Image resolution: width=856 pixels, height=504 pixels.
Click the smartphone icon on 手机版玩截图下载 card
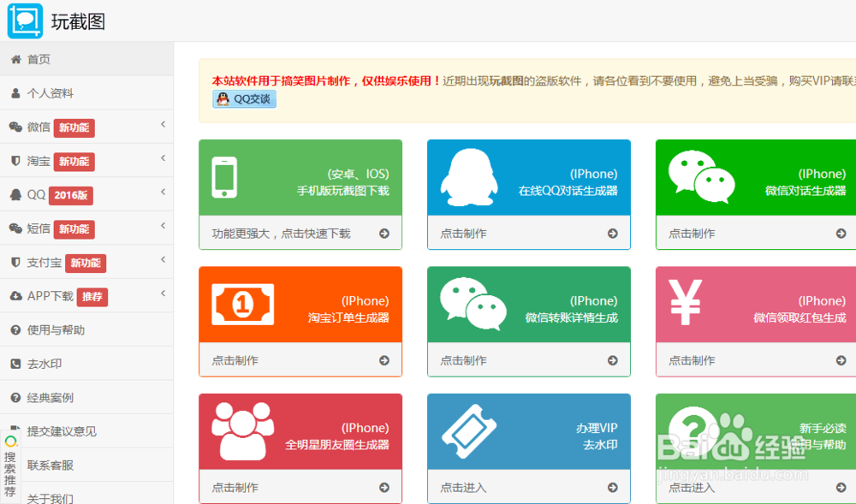(224, 177)
